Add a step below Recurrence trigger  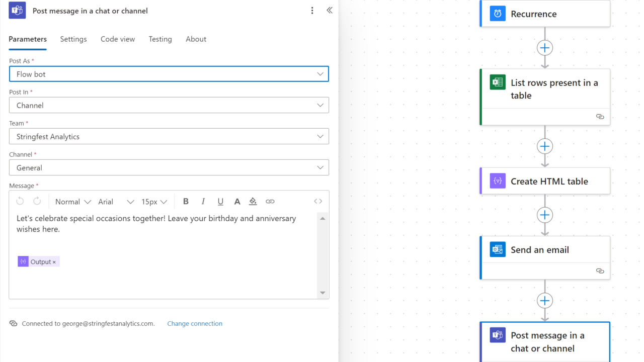click(x=544, y=48)
